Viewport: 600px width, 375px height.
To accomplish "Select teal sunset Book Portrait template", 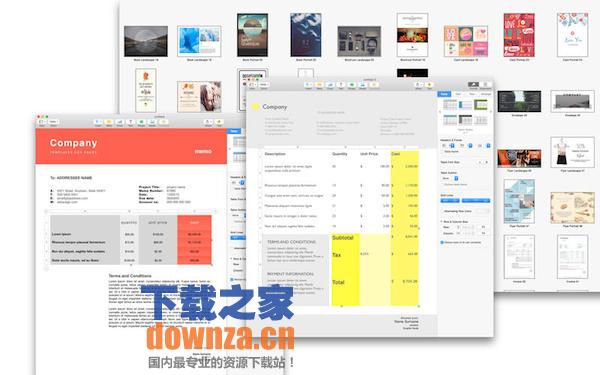I will (252, 35).
